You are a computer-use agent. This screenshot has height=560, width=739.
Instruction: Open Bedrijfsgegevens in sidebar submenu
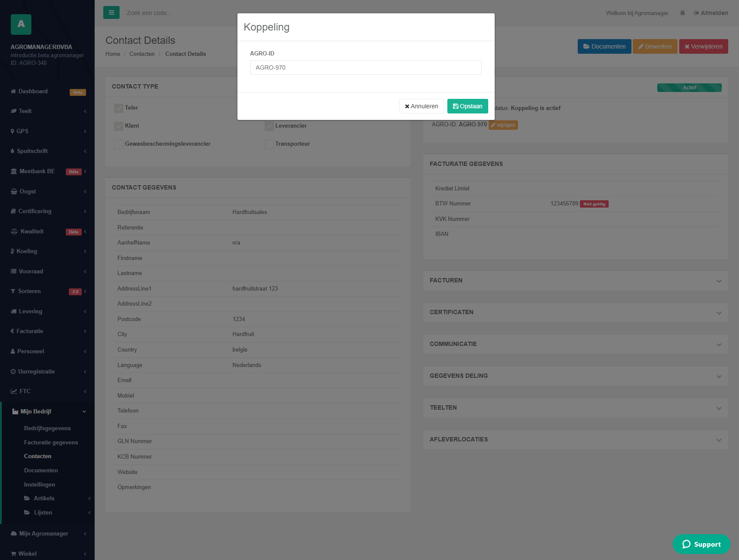[x=47, y=428]
